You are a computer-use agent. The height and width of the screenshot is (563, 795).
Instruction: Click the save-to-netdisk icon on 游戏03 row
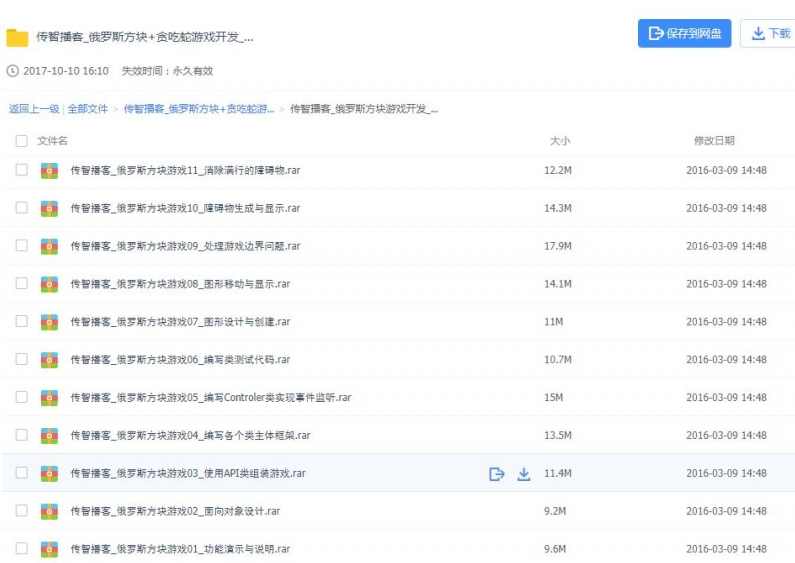[x=497, y=474]
